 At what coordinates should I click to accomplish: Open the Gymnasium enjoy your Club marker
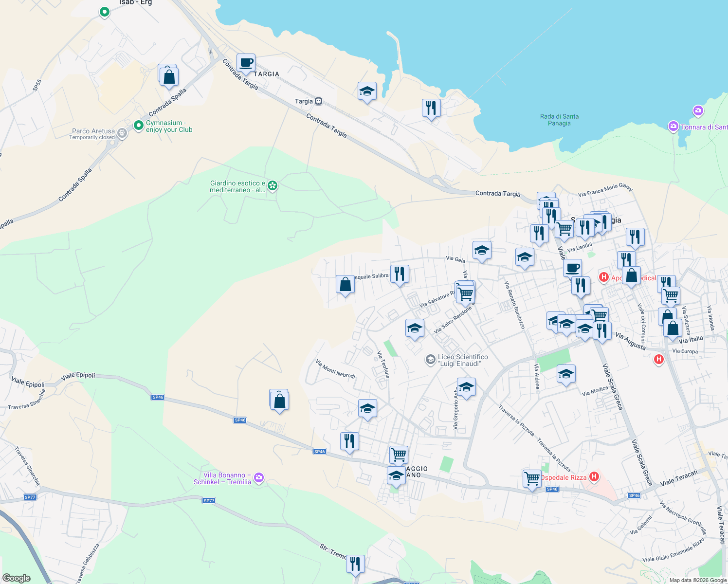pyautogui.click(x=138, y=126)
